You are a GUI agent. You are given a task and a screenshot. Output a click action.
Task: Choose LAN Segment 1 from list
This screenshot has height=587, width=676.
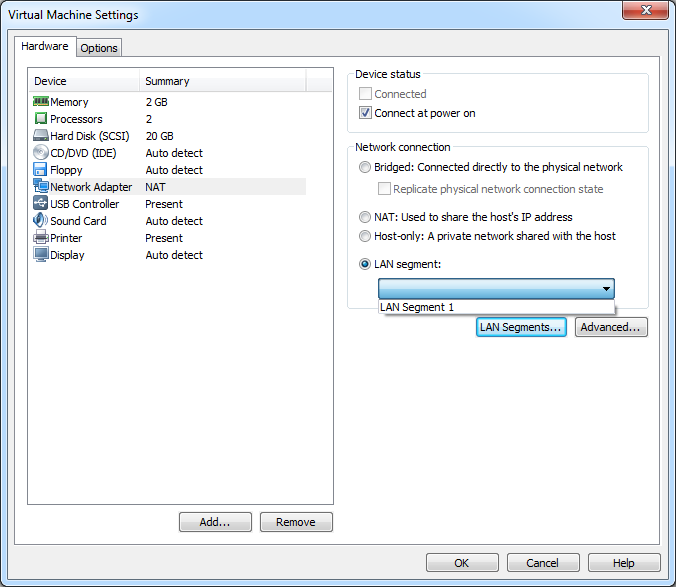417,308
